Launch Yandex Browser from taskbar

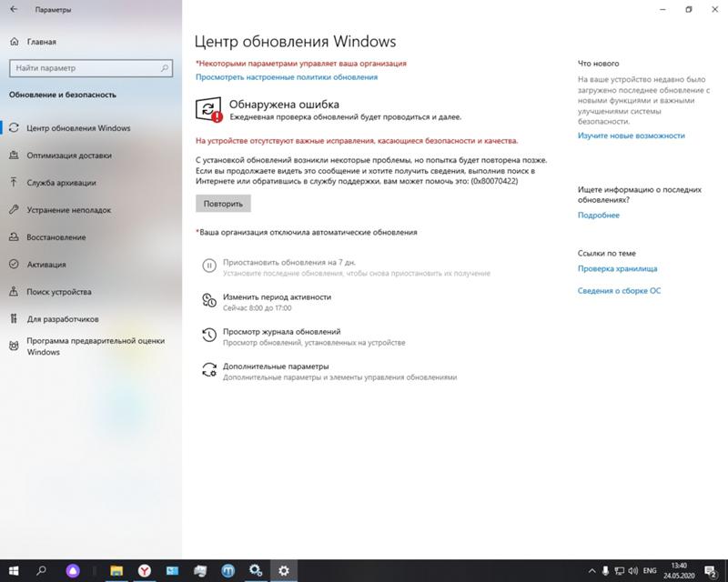[x=145, y=571]
